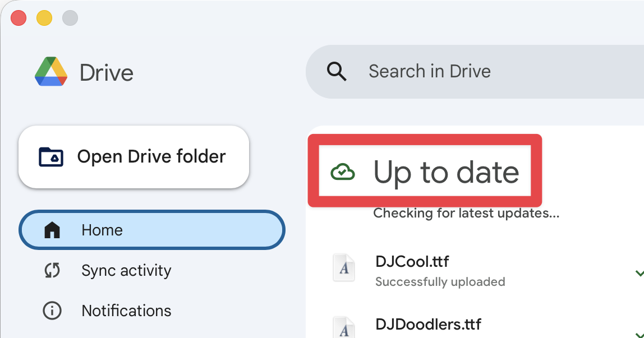This screenshot has width=644, height=338.
Task: Click the Notifications info icon
Action: click(x=52, y=311)
